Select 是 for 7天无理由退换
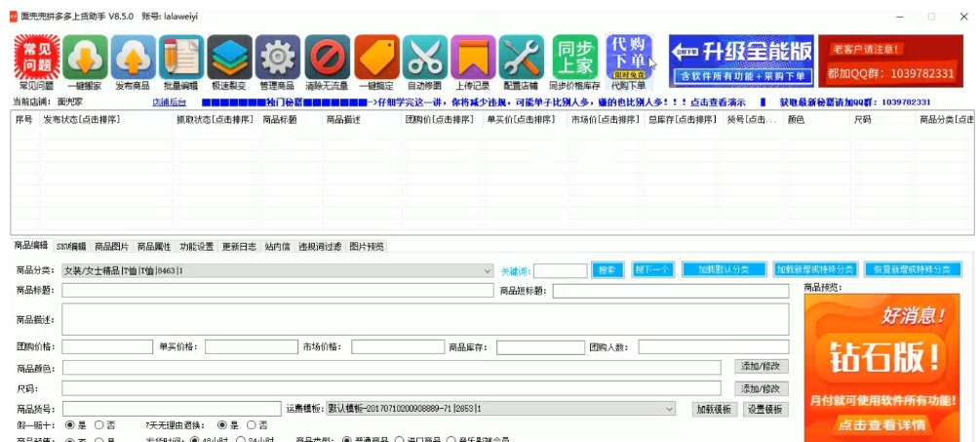Screen dimensions: 980x442 pyautogui.click(x=222, y=425)
